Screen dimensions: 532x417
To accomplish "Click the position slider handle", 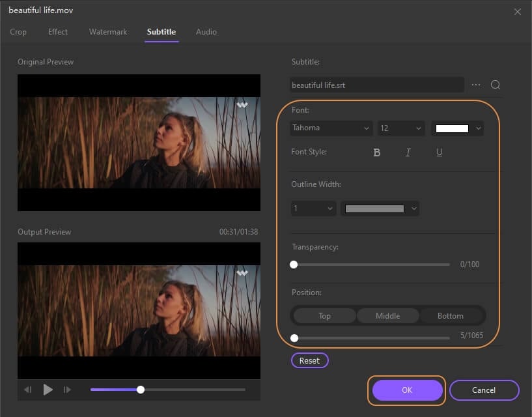I will point(294,338).
